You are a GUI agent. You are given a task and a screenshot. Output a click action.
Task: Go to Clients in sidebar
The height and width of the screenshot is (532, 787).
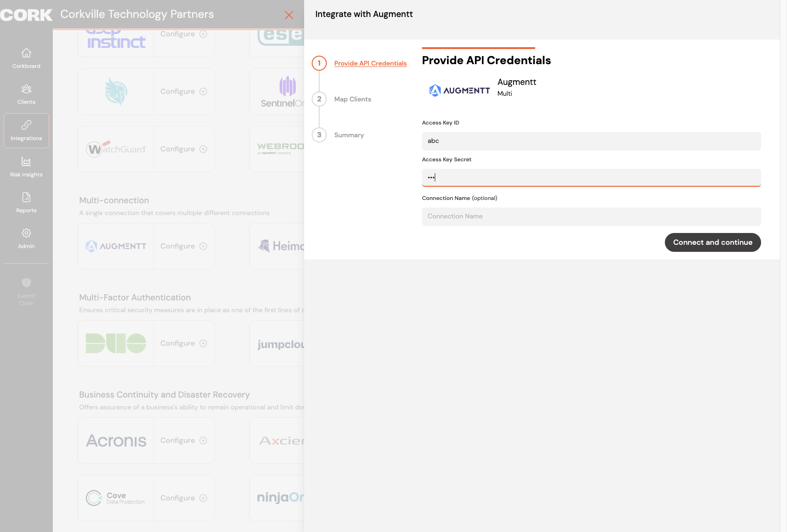pos(26,94)
